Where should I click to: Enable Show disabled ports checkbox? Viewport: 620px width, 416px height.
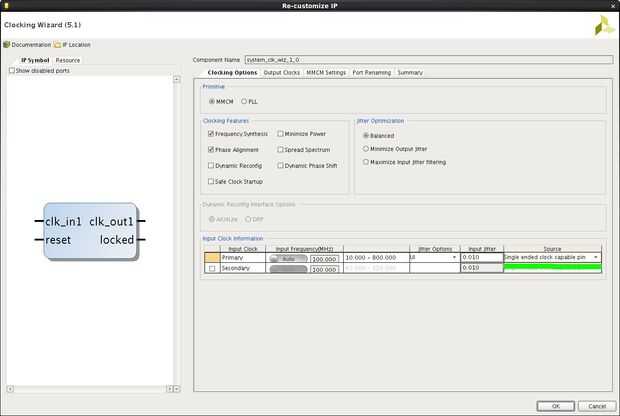pyautogui.click(x=12, y=71)
